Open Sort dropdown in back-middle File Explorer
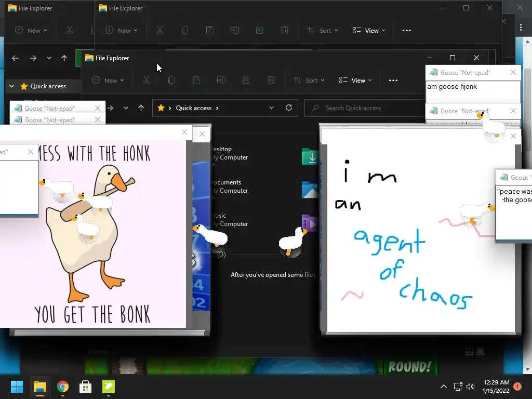 coord(323,31)
